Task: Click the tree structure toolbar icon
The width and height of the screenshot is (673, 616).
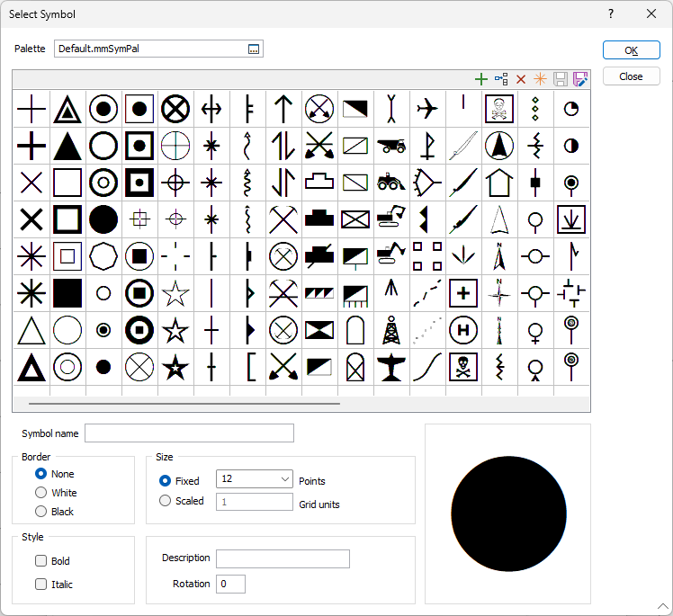Action: coord(501,79)
